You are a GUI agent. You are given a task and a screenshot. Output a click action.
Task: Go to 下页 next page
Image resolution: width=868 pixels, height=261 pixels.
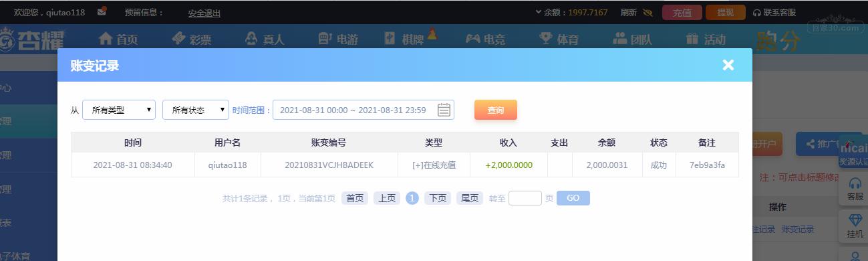437,198
